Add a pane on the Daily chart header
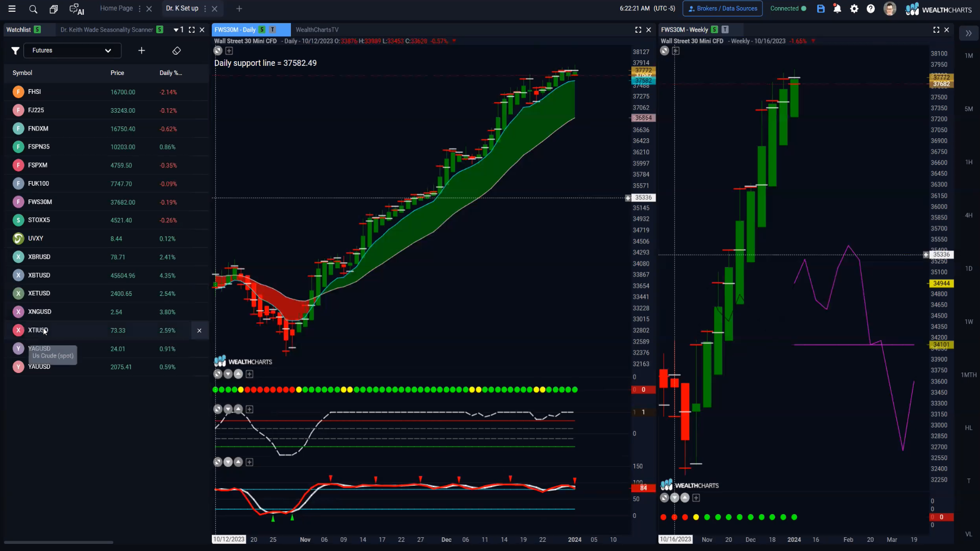 coord(229,51)
